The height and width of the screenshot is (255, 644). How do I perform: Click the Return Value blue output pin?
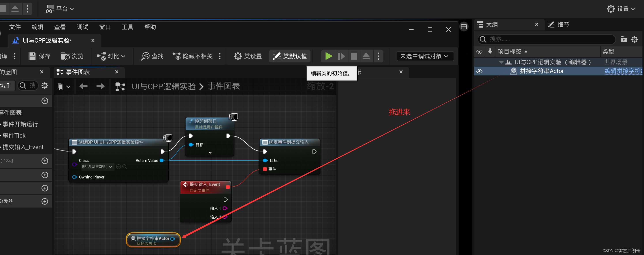(x=162, y=161)
